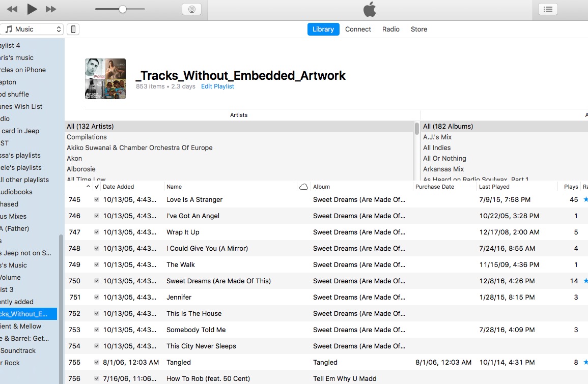
Task: Click the Next track fast-forward button
Action: tap(50, 9)
